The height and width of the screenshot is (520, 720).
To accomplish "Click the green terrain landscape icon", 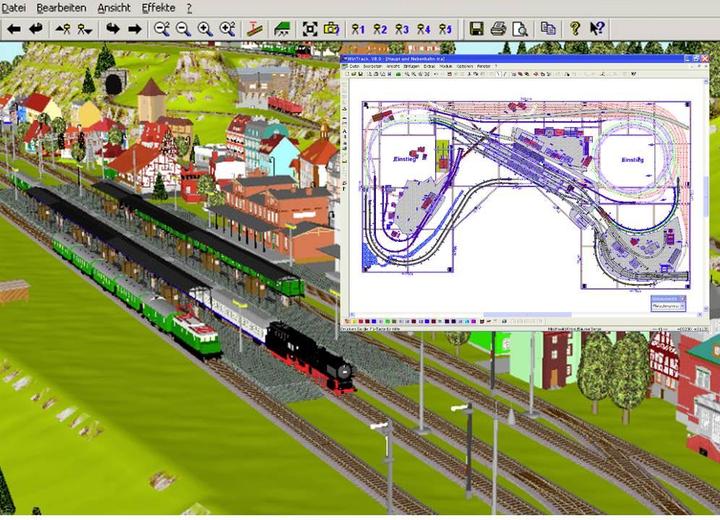I will tap(282, 29).
